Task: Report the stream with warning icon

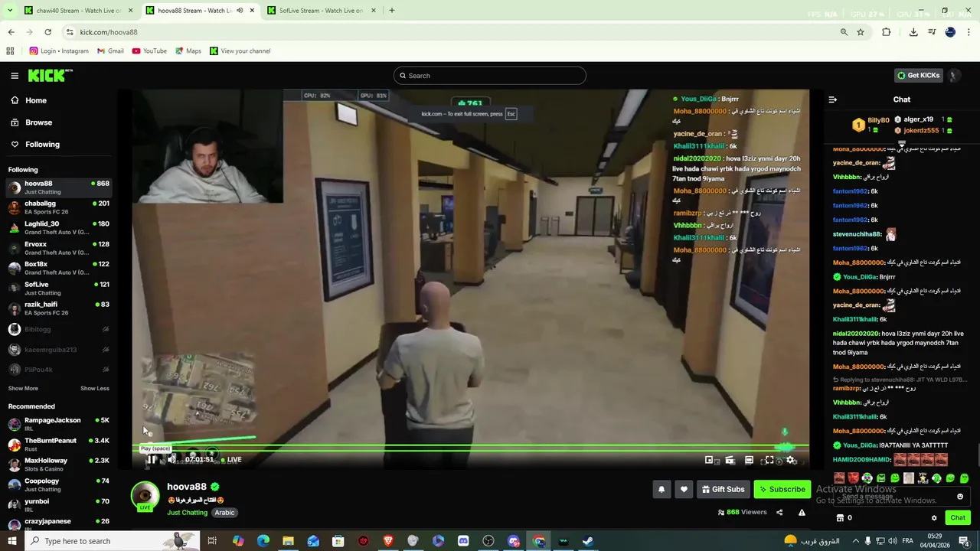Action: 802,513
